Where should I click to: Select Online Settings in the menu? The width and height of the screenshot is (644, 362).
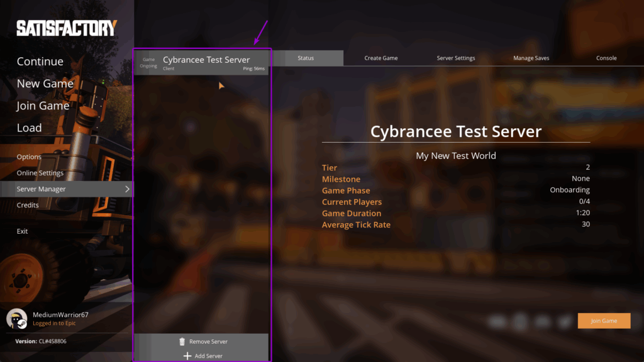click(41, 173)
